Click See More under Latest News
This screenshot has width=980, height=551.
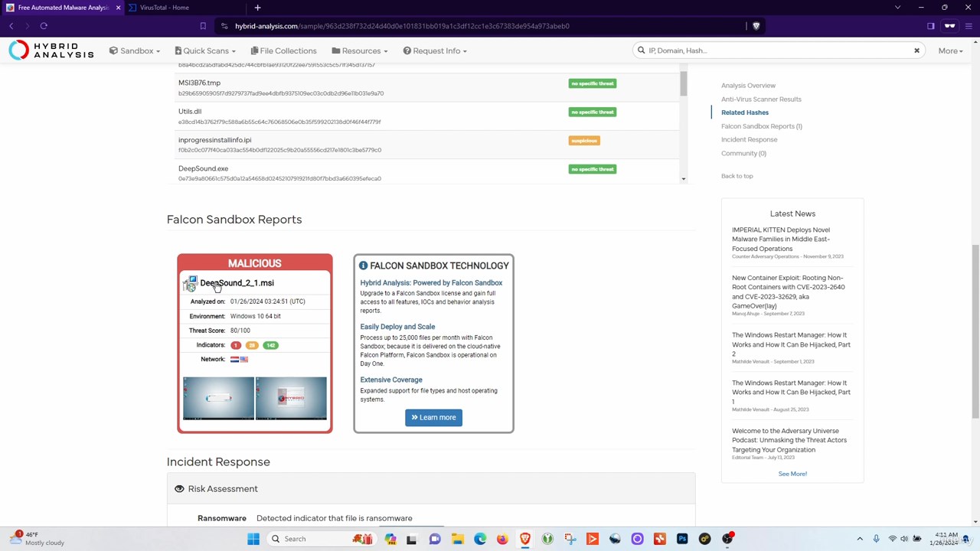tap(792, 474)
